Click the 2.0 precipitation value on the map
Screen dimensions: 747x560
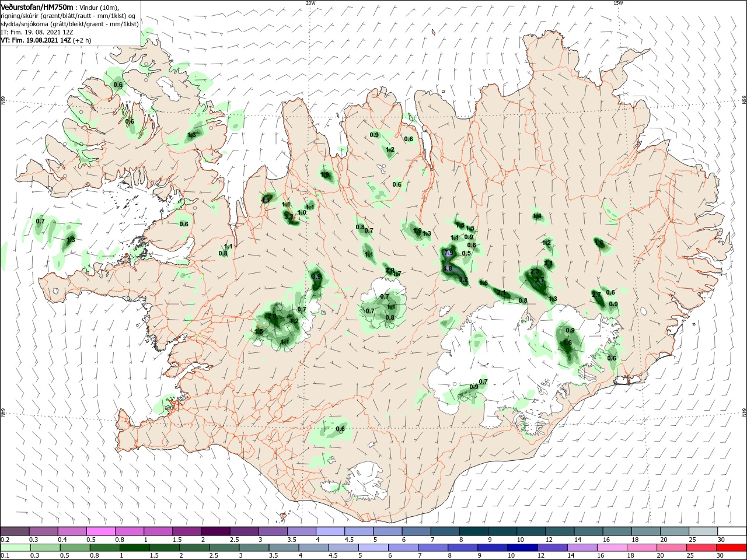click(x=272, y=317)
